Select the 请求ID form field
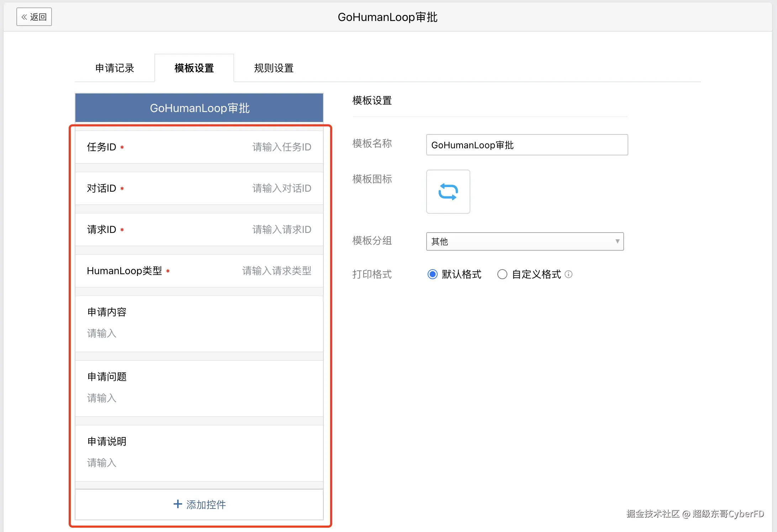 [199, 229]
